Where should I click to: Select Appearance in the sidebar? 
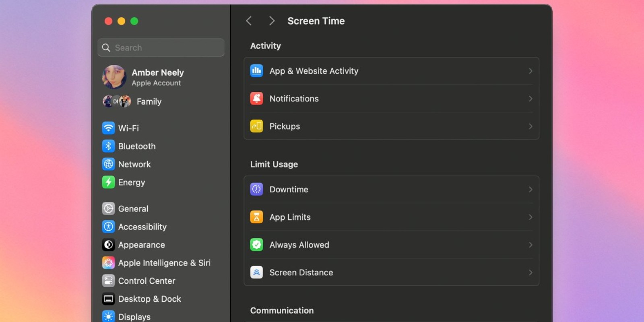tap(161, 245)
